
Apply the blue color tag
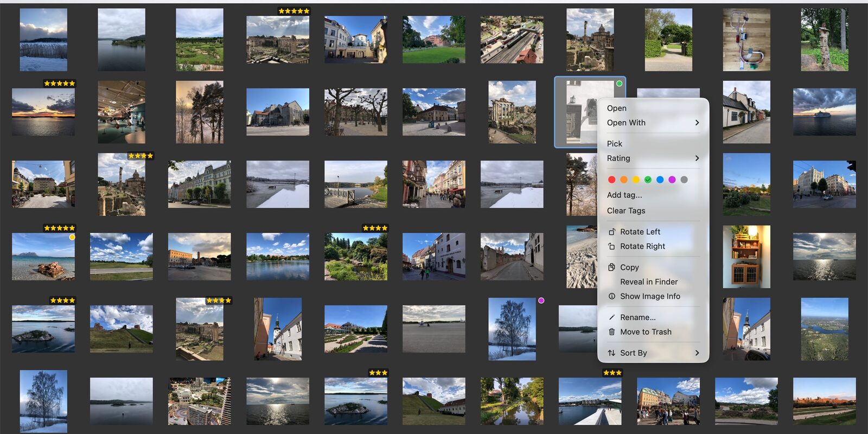(660, 180)
